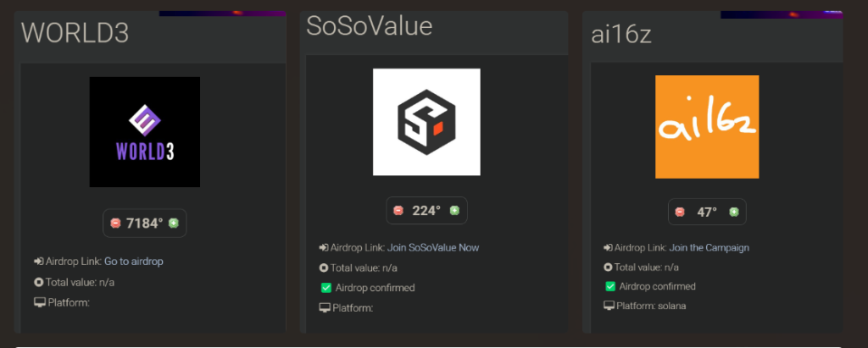Click 'Total value: n/a' on WORLD3 card

[x=80, y=282]
